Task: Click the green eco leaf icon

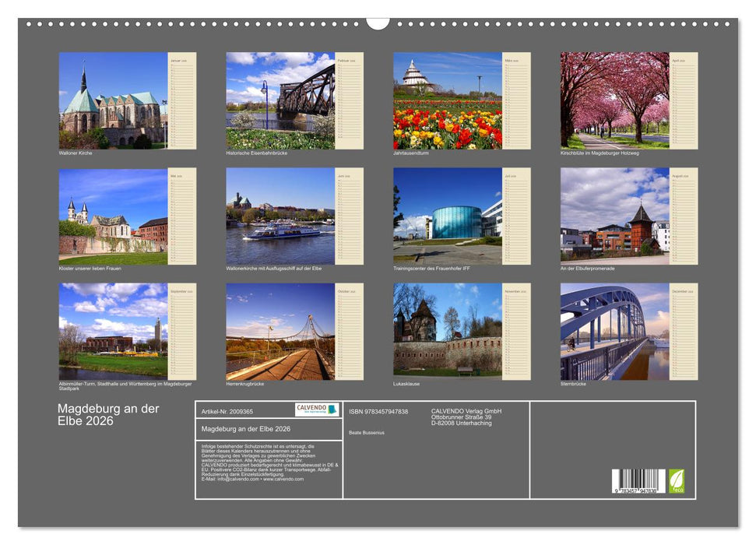Action: click(x=677, y=480)
